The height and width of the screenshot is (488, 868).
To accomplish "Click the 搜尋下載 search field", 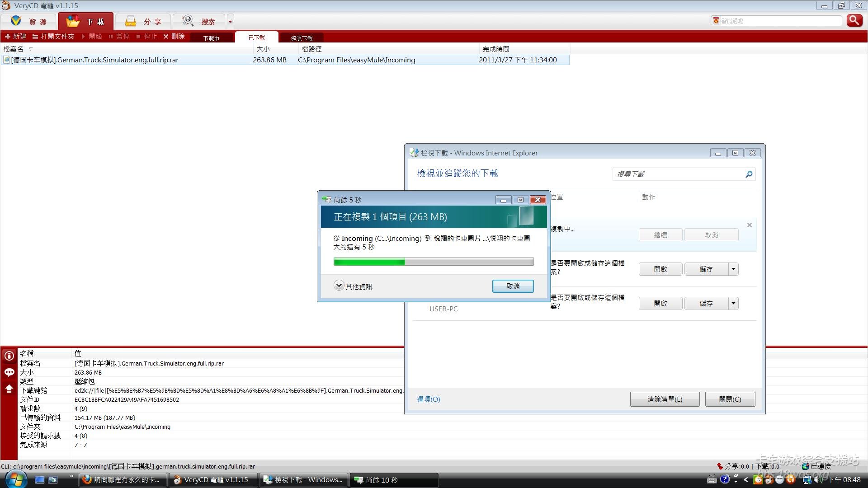I will point(678,174).
